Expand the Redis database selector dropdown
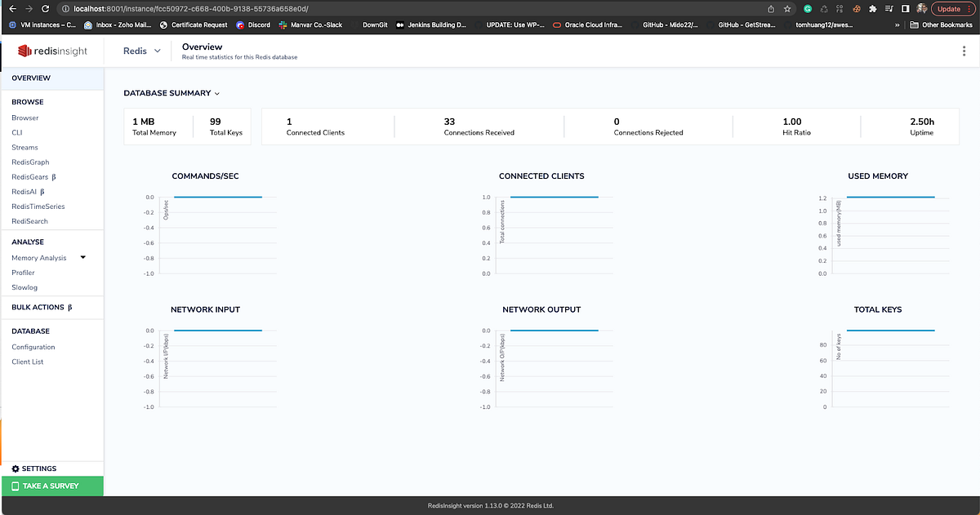980x515 pixels. click(x=158, y=51)
